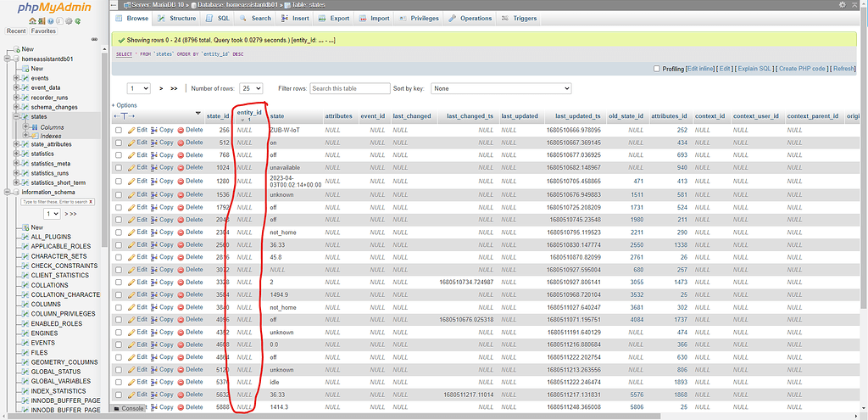Check the row checkbox for state_id 1024
Viewport: 868px width, 420px height.
click(x=118, y=168)
